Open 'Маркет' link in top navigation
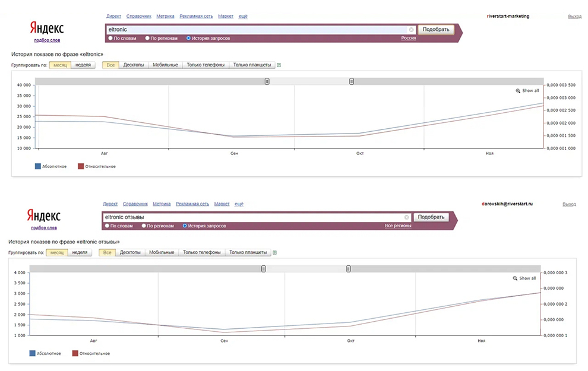This screenshot has width=588, height=371. (x=226, y=16)
